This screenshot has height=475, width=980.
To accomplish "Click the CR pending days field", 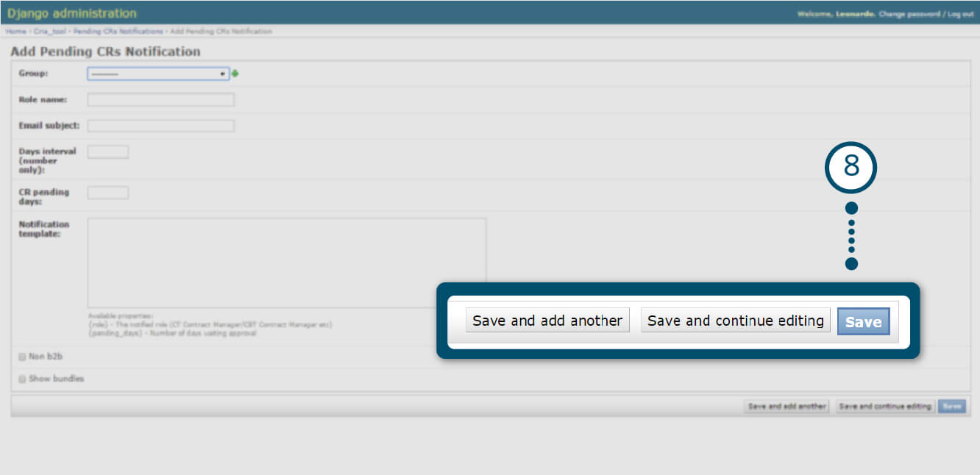I will coord(107,193).
